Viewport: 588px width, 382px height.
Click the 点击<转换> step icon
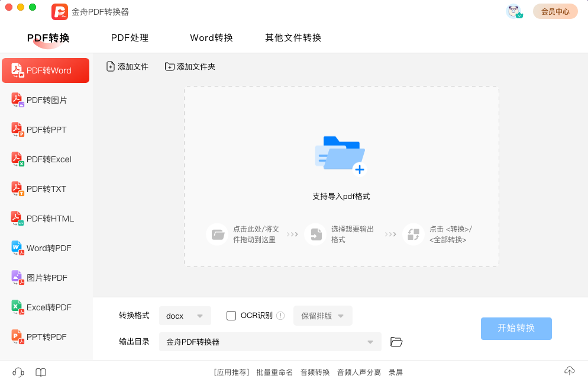(x=413, y=235)
